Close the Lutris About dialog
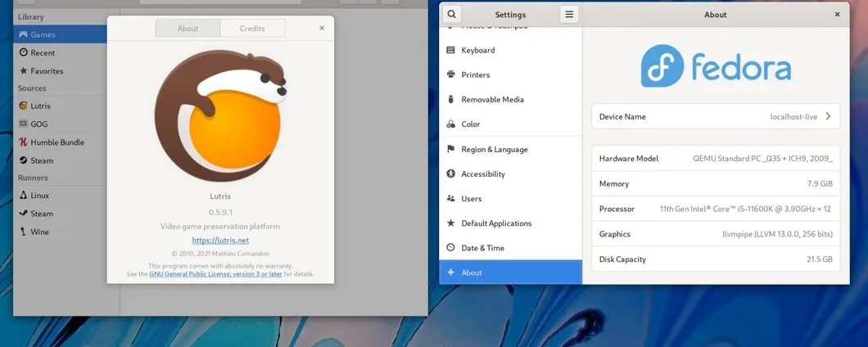 (322, 28)
